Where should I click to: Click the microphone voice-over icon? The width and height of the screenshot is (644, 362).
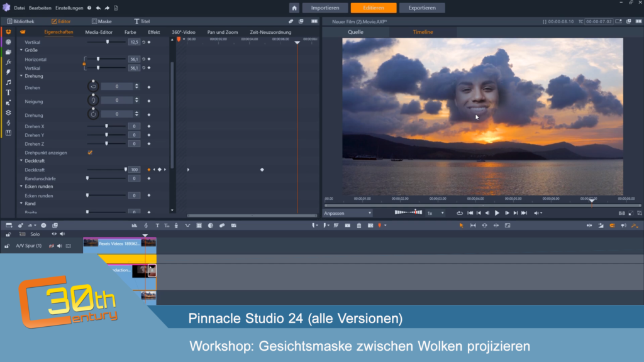tap(176, 226)
